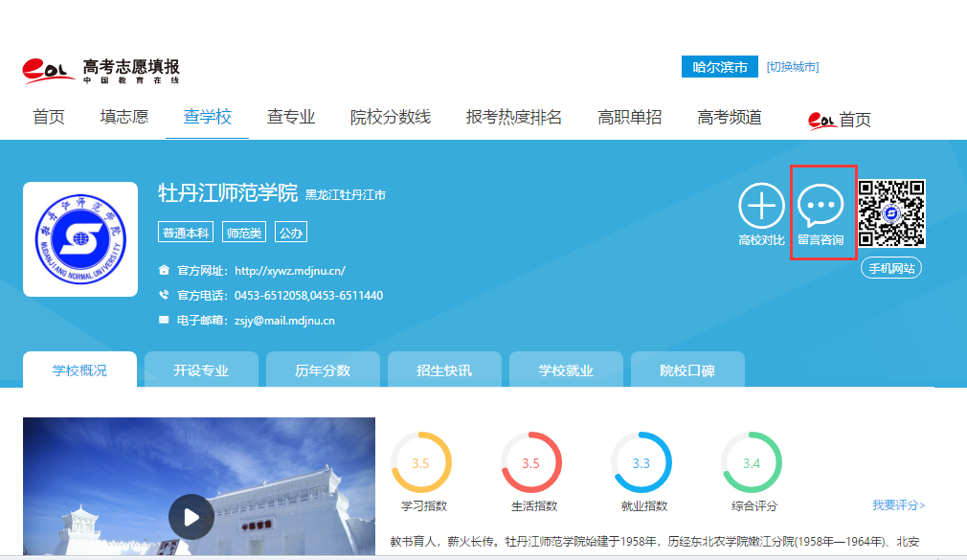Image resolution: width=967 pixels, height=560 pixels.
Task: Switch to the 开设专业 tab
Action: [201, 370]
